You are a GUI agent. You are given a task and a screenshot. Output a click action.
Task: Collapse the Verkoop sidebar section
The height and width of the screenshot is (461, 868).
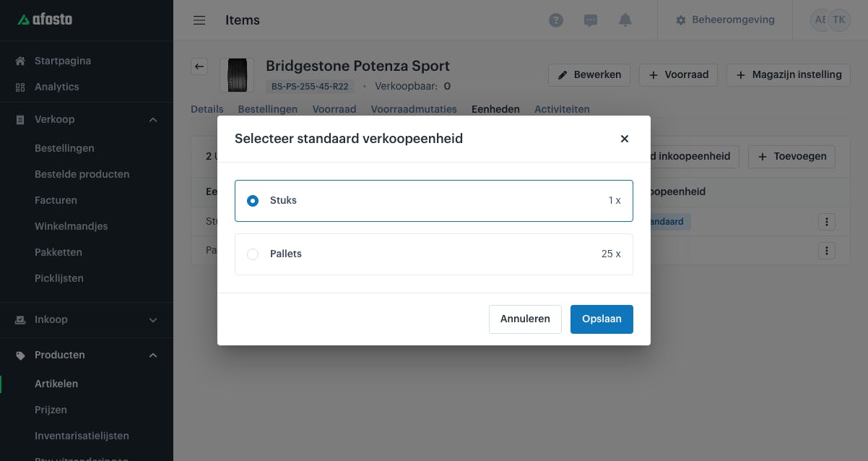(x=153, y=120)
